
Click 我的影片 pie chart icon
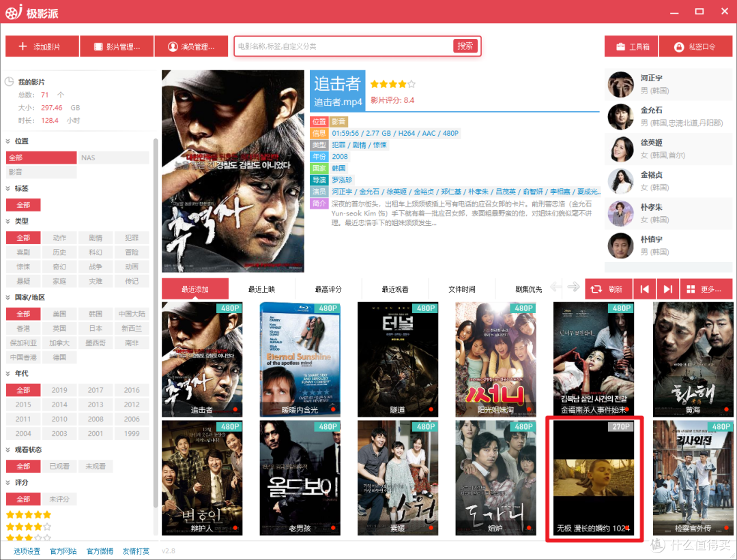(9, 82)
